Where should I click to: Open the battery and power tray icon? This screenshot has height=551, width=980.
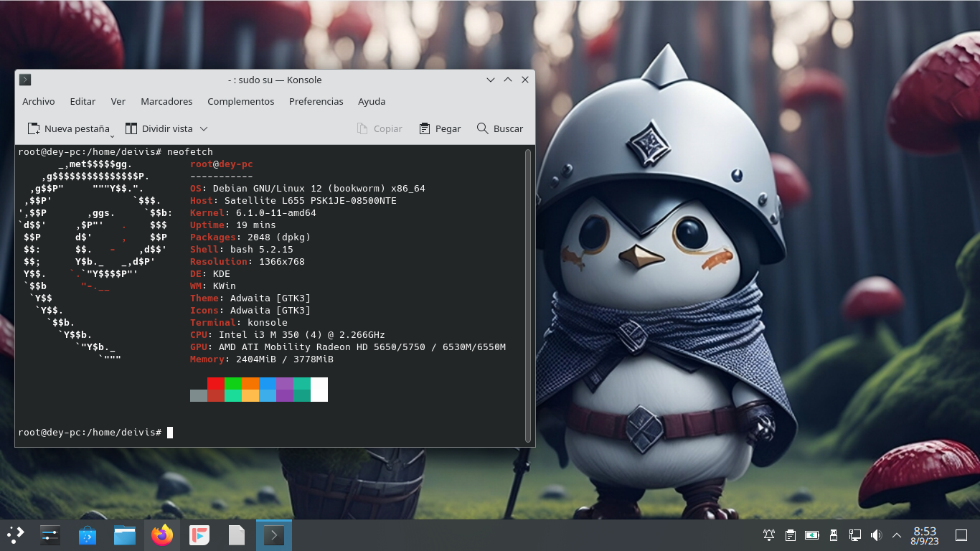[812, 535]
